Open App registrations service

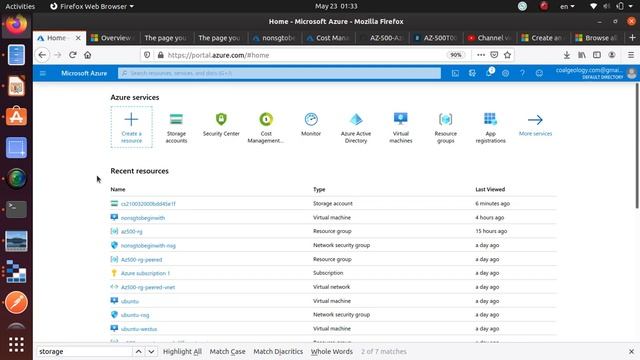click(x=491, y=128)
